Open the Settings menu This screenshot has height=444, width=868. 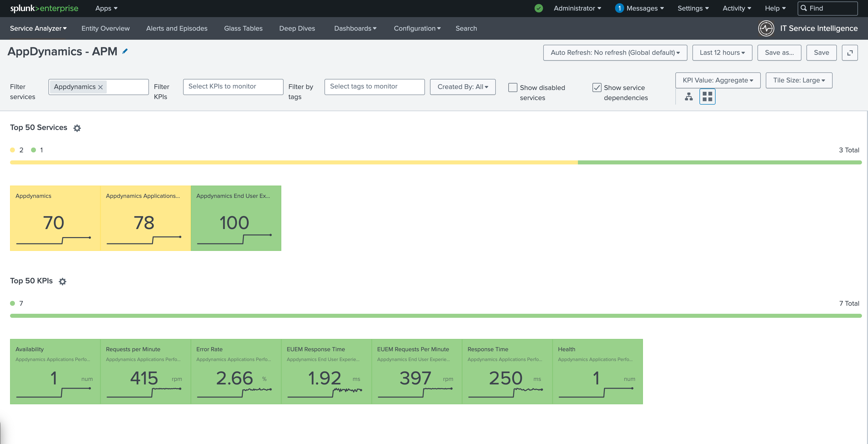point(693,9)
